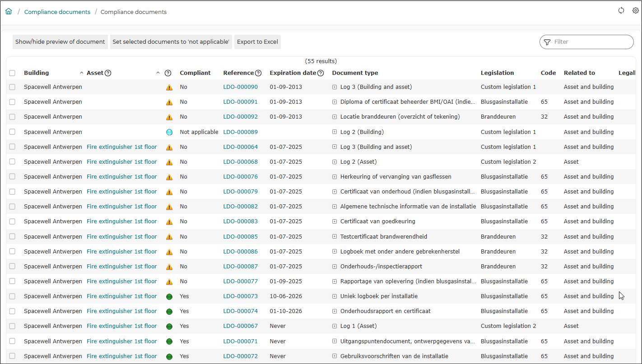642x364 pixels.
Task: Open Fire extinguisher 1st floor asset for LDO-000068
Action: point(122,161)
